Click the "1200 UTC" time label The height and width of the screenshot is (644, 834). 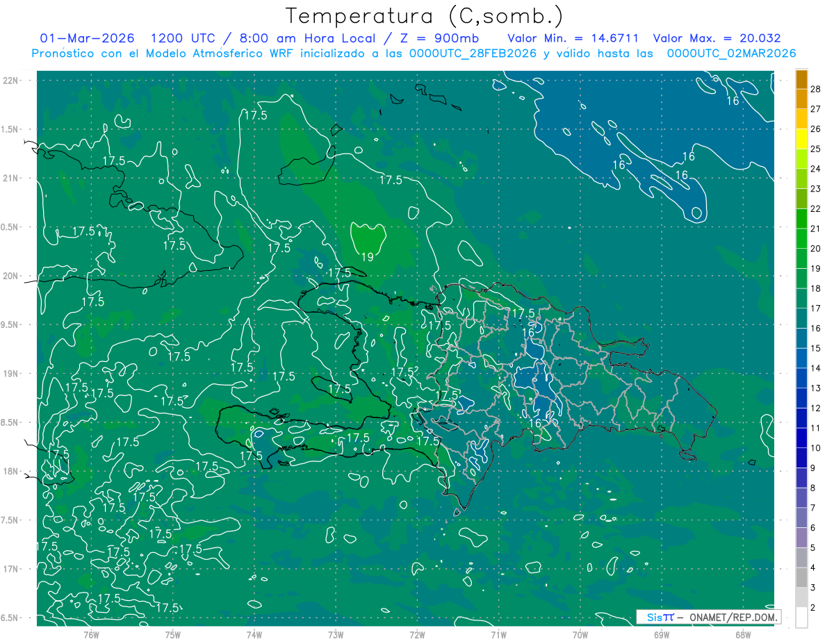click(182, 39)
